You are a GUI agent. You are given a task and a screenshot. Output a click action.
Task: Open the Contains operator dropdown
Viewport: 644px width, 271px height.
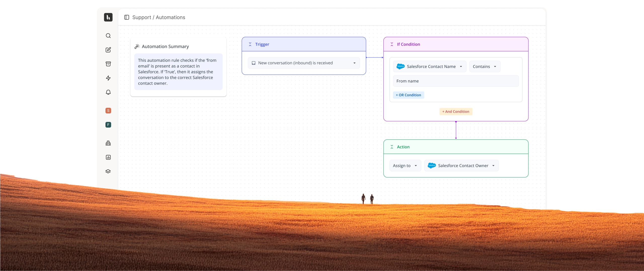[485, 67]
